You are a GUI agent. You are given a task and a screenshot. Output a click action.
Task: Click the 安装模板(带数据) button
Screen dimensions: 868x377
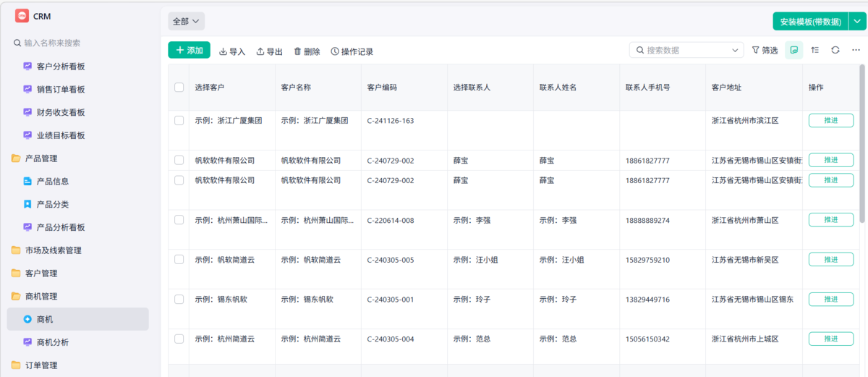point(810,22)
